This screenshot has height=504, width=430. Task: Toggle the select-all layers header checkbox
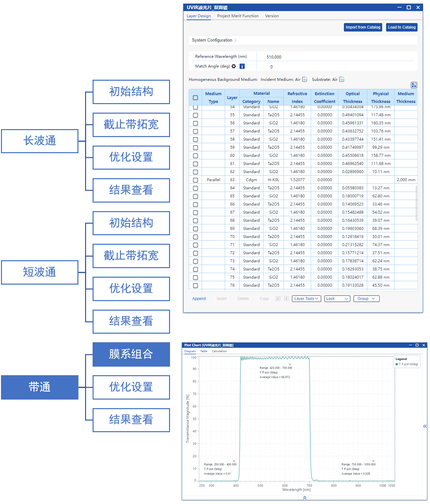point(195,98)
